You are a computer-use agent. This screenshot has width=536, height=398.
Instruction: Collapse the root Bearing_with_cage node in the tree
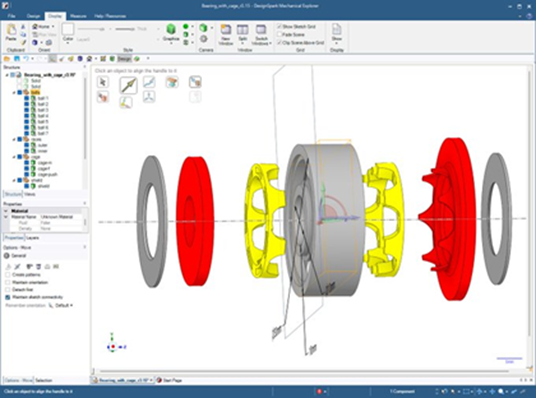pos(7,75)
